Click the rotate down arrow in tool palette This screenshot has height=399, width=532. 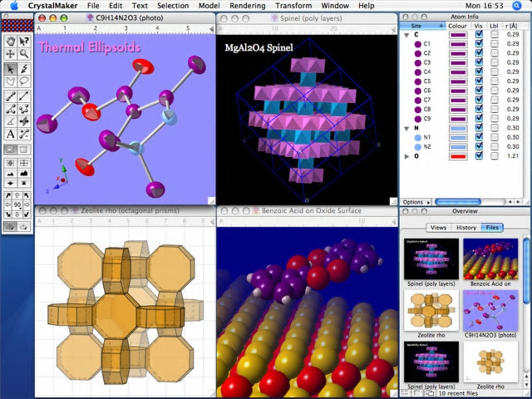click(x=17, y=214)
